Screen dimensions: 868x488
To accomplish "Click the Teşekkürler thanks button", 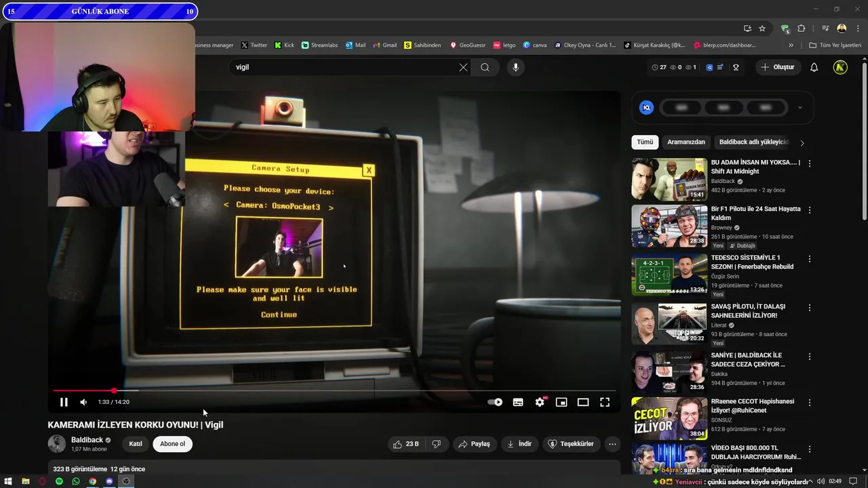I will tap(571, 444).
